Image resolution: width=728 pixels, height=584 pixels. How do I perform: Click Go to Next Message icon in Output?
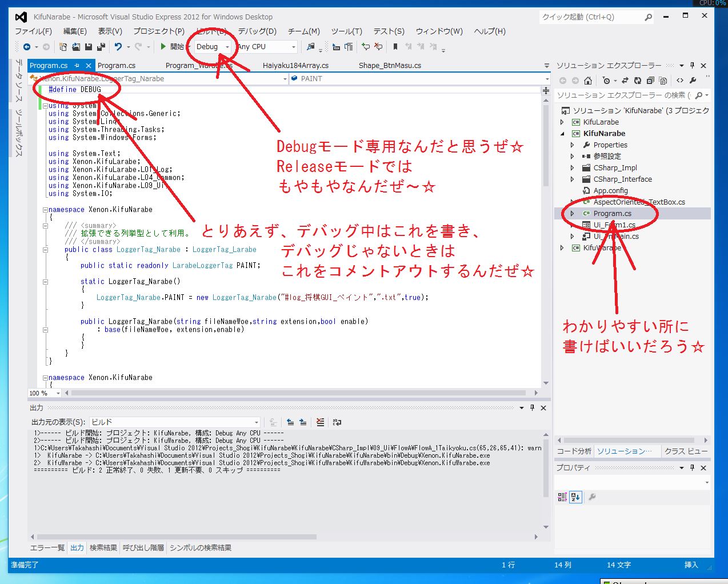[x=303, y=422]
